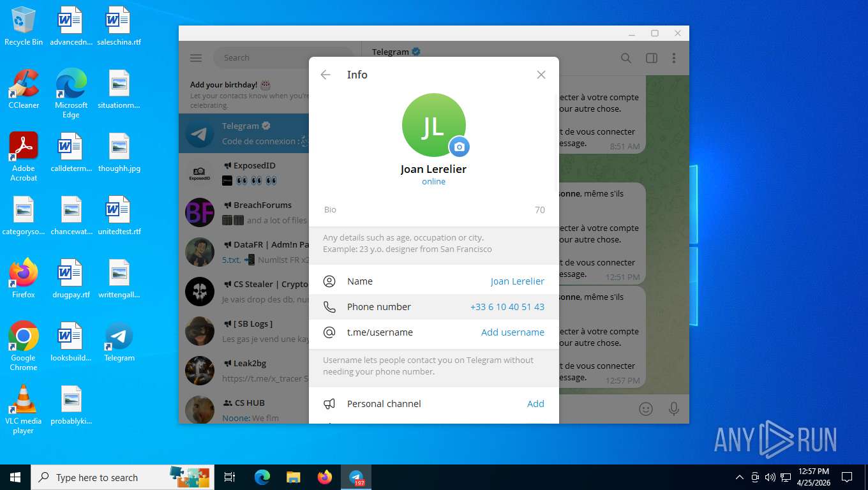Select the Google Chrome desktop shortcut
868x490 pixels.
click(24, 346)
